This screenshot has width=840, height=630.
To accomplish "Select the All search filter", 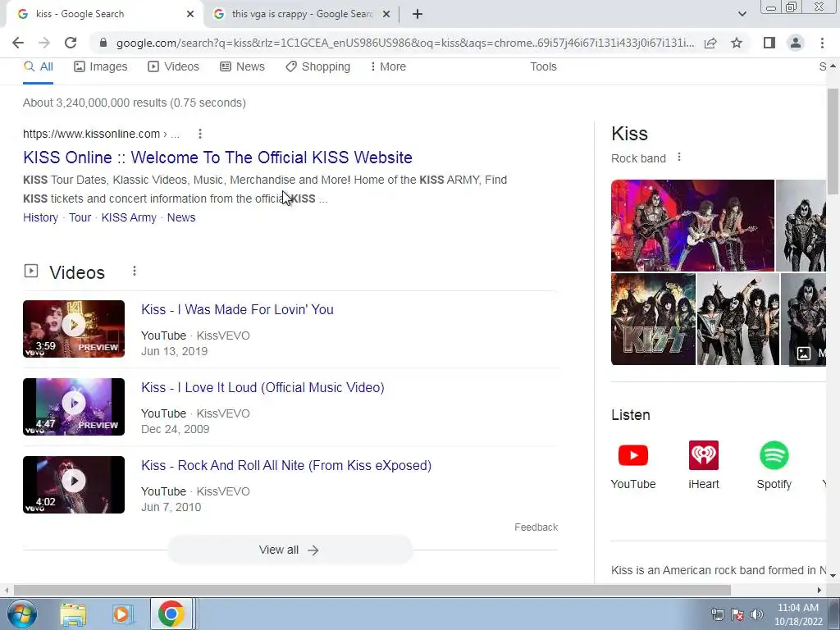I will [38, 67].
